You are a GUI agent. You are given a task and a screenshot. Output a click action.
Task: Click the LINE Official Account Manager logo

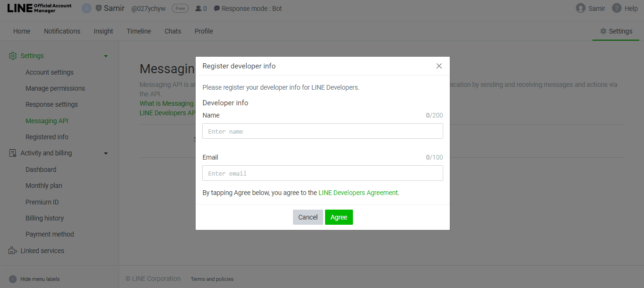tap(39, 8)
